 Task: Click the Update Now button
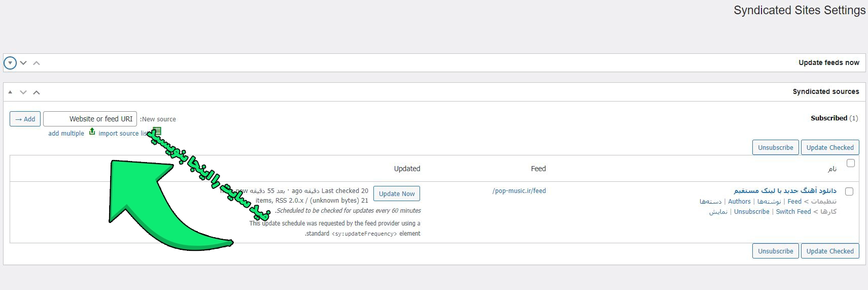point(397,194)
